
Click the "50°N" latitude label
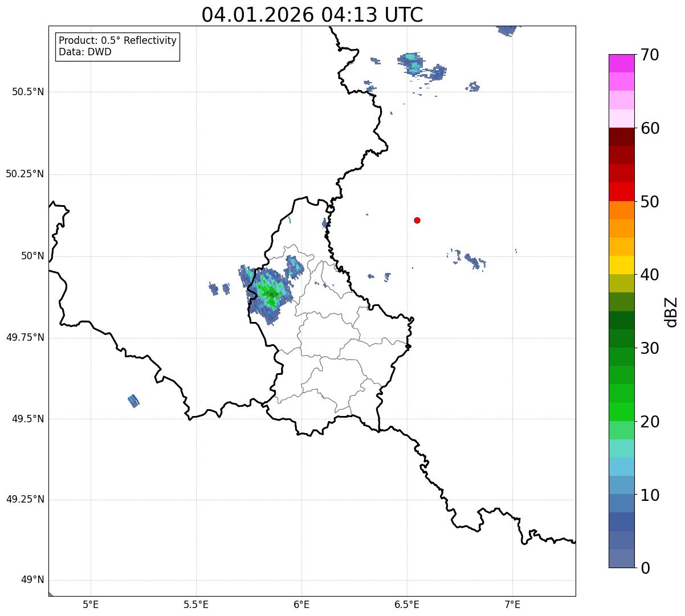[x=32, y=256]
